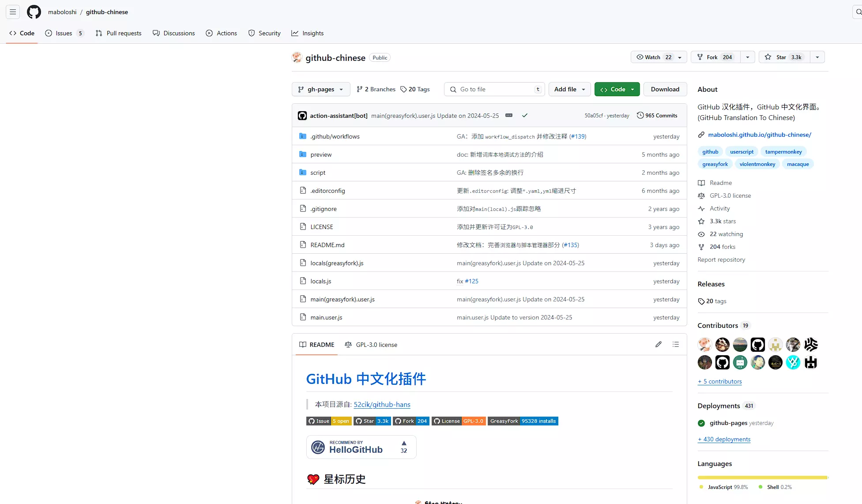Expand the Add file dropdown
This screenshot has height=504, width=862.
tap(569, 89)
